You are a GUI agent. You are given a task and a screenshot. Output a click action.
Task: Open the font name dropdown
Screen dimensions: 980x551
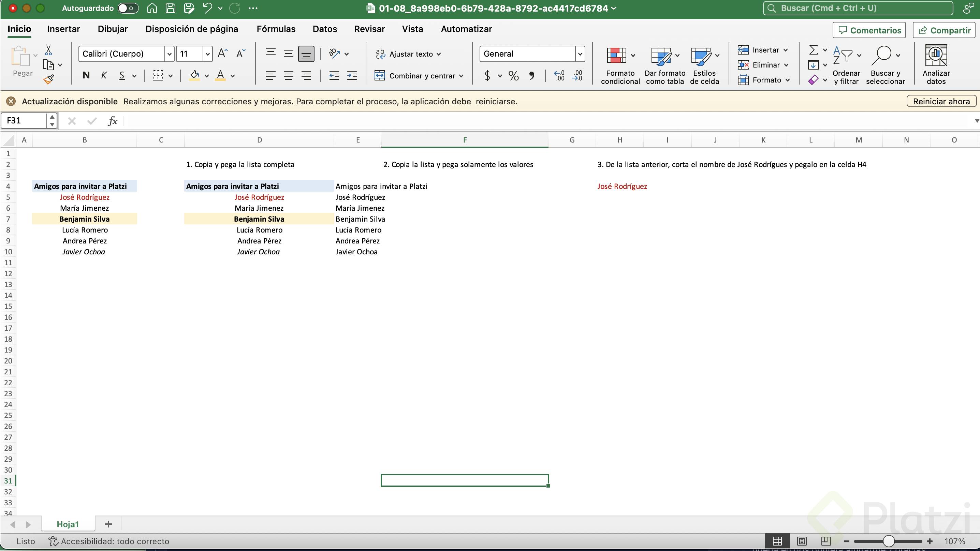coord(169,54)
